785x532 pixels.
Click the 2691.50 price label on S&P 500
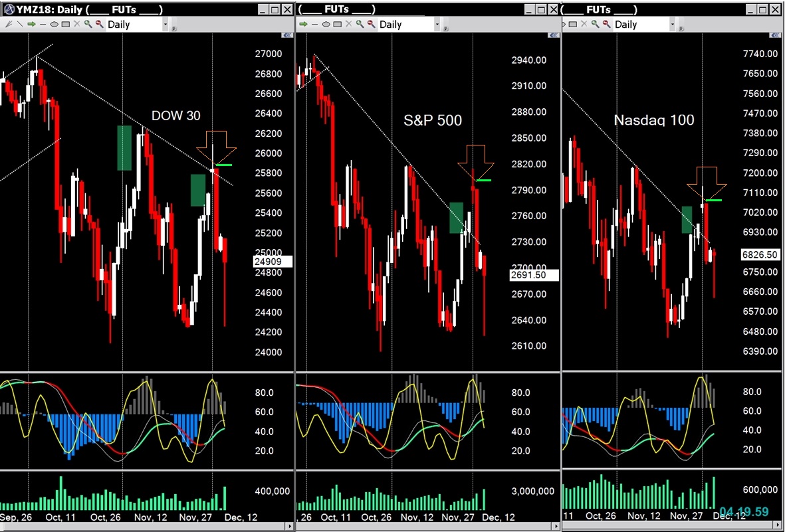tap(532, 274)
